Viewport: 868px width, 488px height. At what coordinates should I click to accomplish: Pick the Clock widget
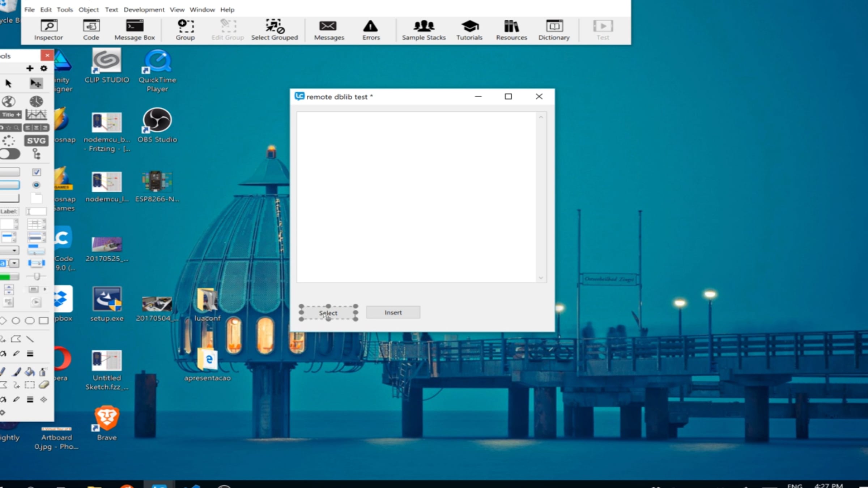click(x=36, y=102)
